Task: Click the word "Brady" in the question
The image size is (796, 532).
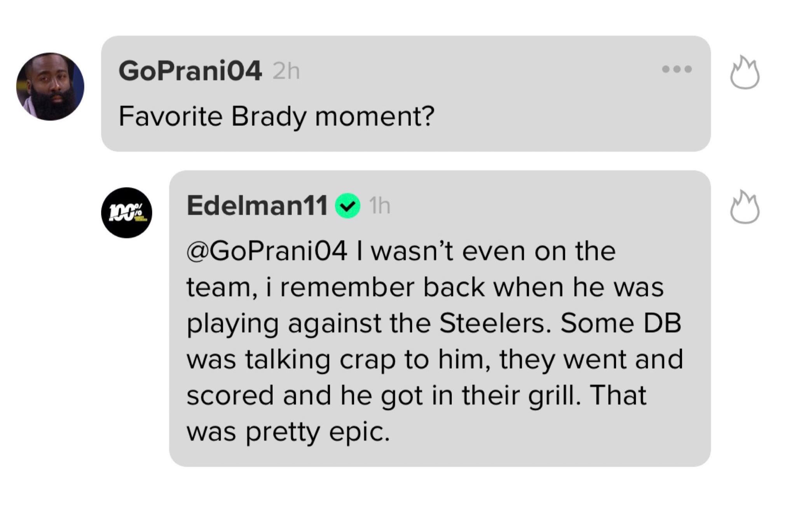Action: (x=268, y=116)
